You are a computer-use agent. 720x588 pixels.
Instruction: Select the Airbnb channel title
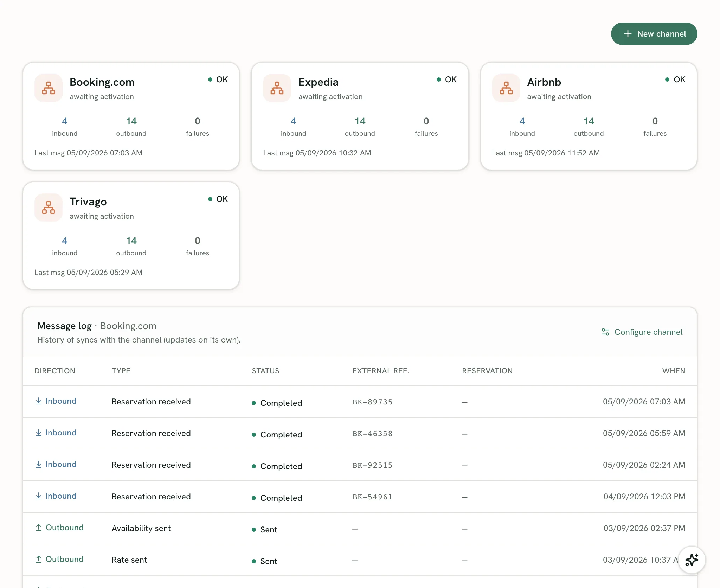coord(544,82)
